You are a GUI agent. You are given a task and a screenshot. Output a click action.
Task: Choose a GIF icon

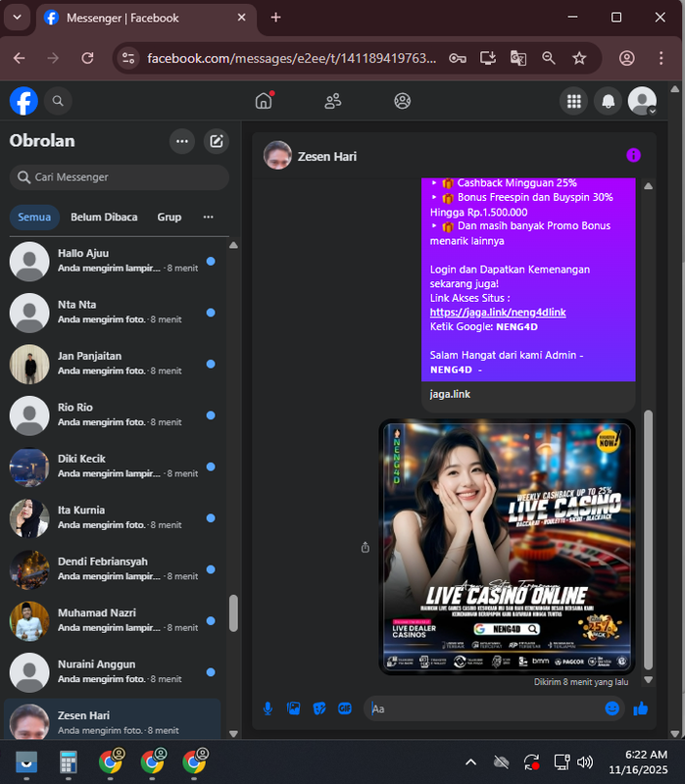(345, 709)
